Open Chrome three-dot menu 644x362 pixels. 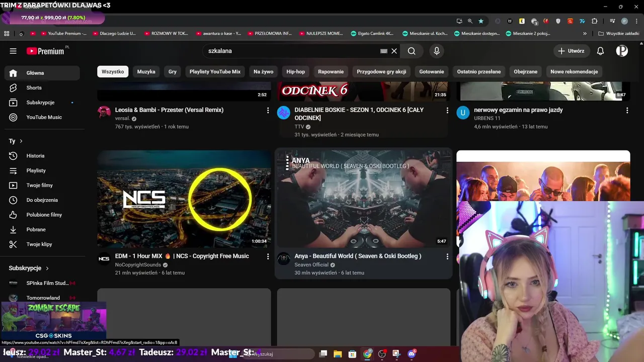636,21
